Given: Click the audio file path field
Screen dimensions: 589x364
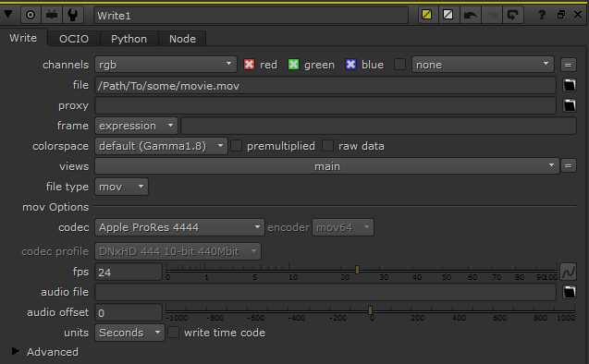Looking at the screenshot, I should coord(325,292).
